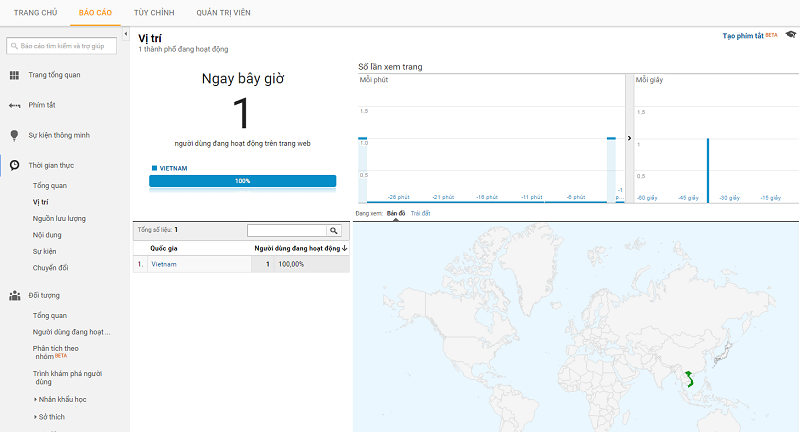Switch to the Trái đất map view
Image resolution: width=800 pixels, height=432 pixels.
tap(420, 213)
